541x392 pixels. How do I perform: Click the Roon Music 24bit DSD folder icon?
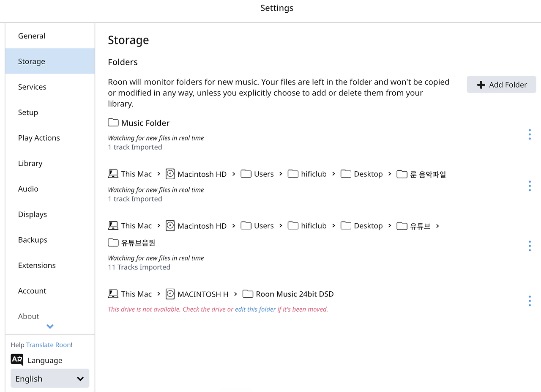pos(248,294)
